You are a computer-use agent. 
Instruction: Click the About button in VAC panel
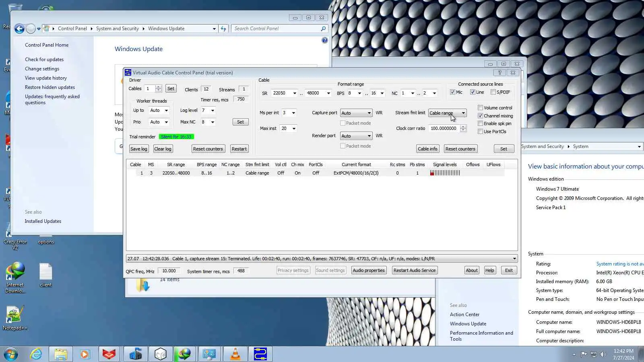[472, 270]
